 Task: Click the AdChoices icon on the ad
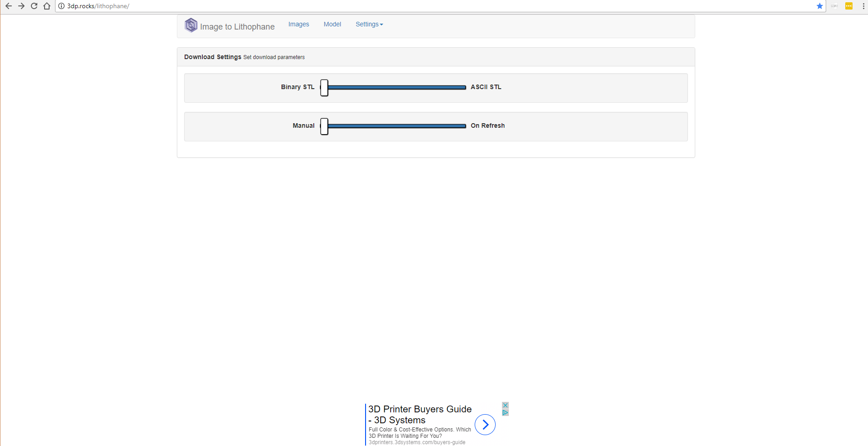pyautogui.click(x=505, y=412)
